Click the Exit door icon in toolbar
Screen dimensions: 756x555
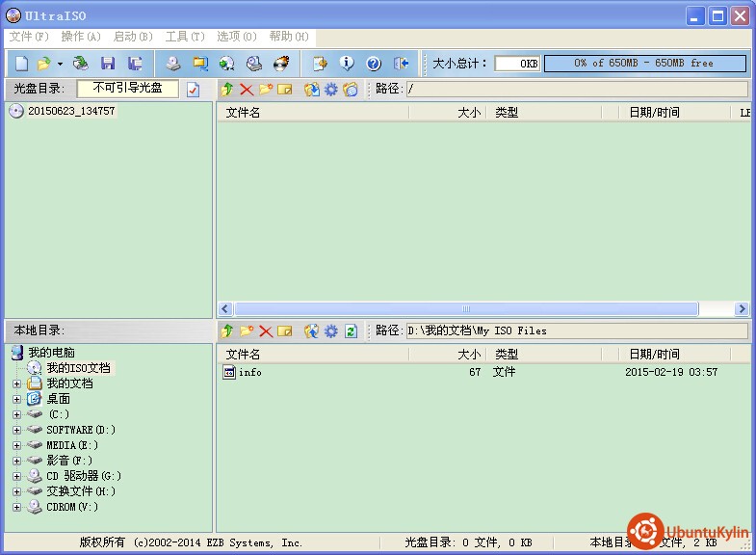pyautogui.click(x=401, y=64)
